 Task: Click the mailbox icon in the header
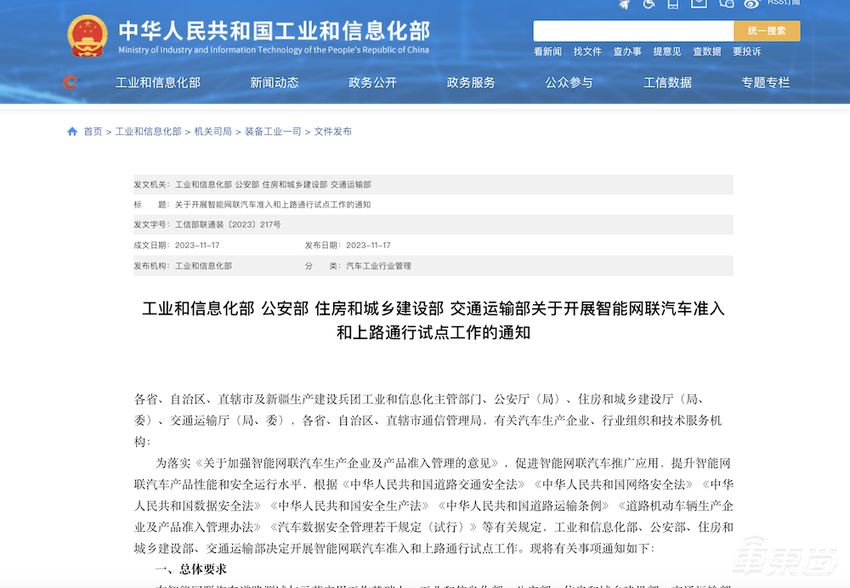click(698, 5)
